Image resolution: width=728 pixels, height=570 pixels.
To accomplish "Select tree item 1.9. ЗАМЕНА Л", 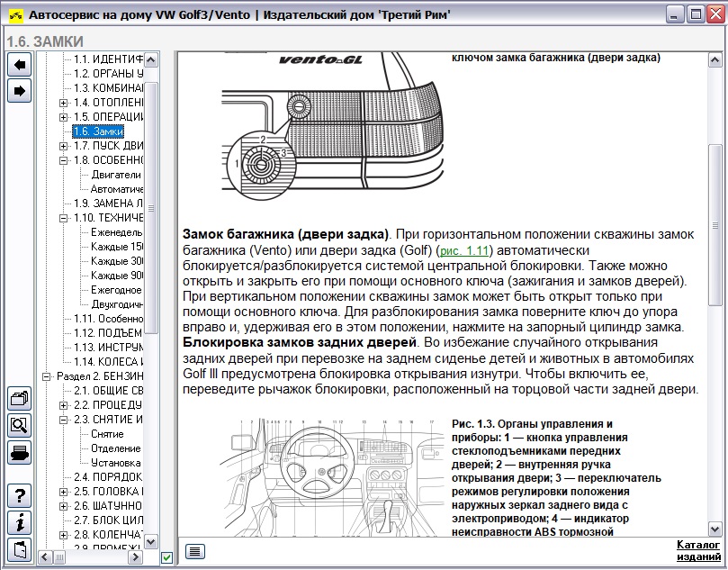I will pos(108,204).
